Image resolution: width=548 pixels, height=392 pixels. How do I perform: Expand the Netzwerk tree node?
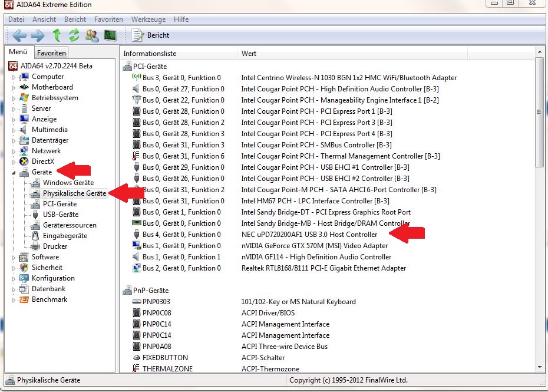[x=14, y=151]
